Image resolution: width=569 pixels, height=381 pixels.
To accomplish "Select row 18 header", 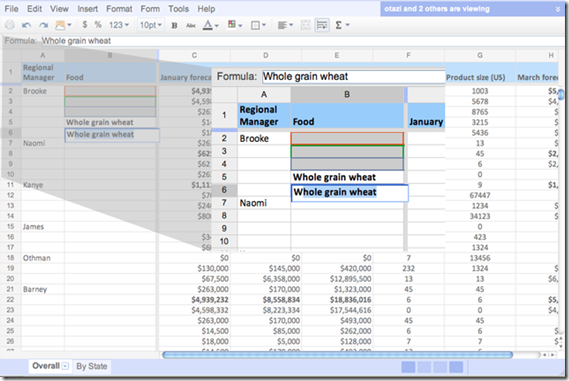I will click(x=10, y=258).
